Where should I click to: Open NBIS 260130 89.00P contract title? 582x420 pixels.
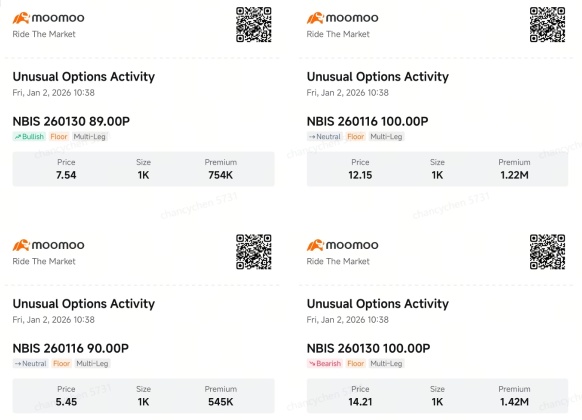click(71, 121)
